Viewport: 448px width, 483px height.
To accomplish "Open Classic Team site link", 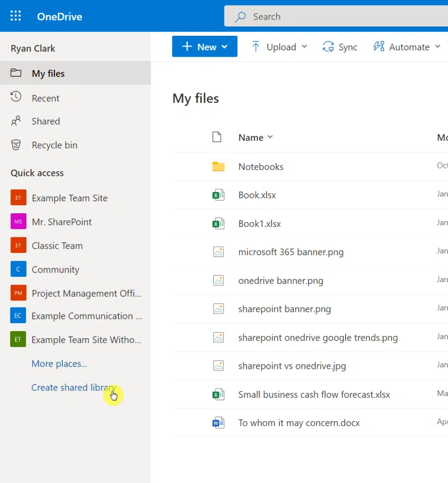I will (57, 246).
